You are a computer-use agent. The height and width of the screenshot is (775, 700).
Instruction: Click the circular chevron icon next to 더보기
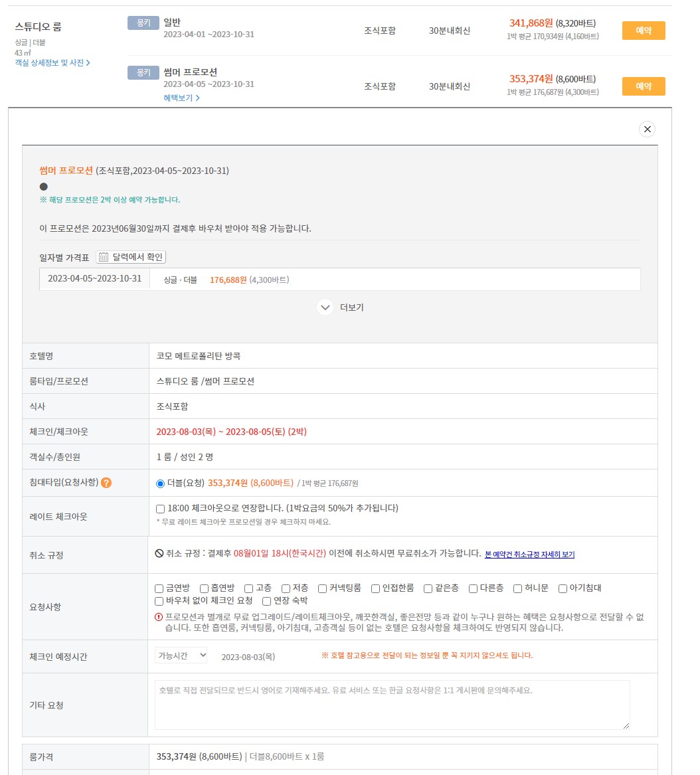(x=325, y=307)
